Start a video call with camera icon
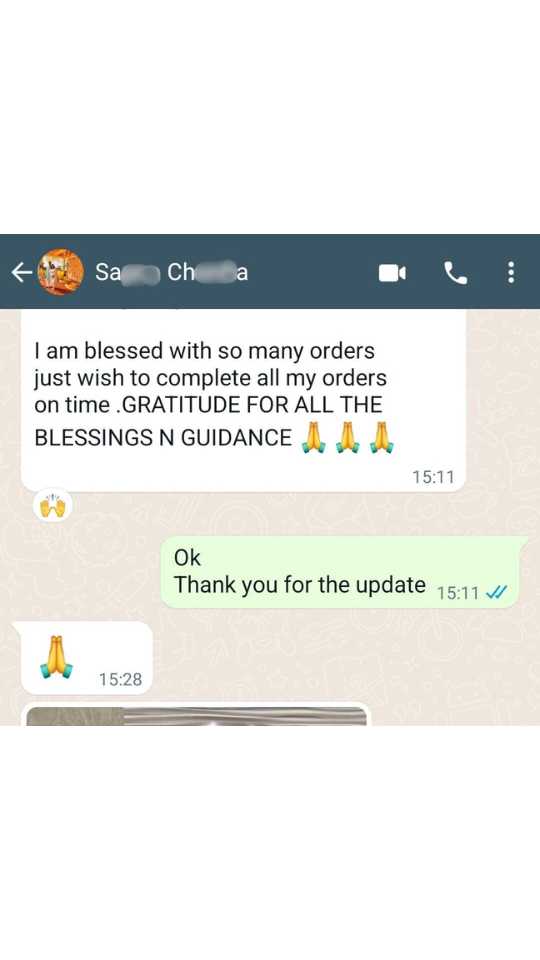The width and height of the screenshot is (540, 960). 392,273
